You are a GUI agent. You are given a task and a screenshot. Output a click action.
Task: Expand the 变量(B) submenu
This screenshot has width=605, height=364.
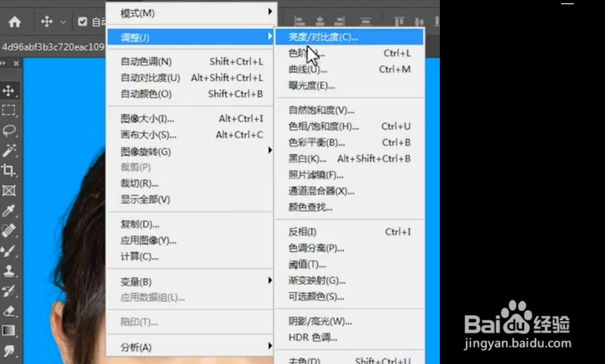click(x=190, y=281)
